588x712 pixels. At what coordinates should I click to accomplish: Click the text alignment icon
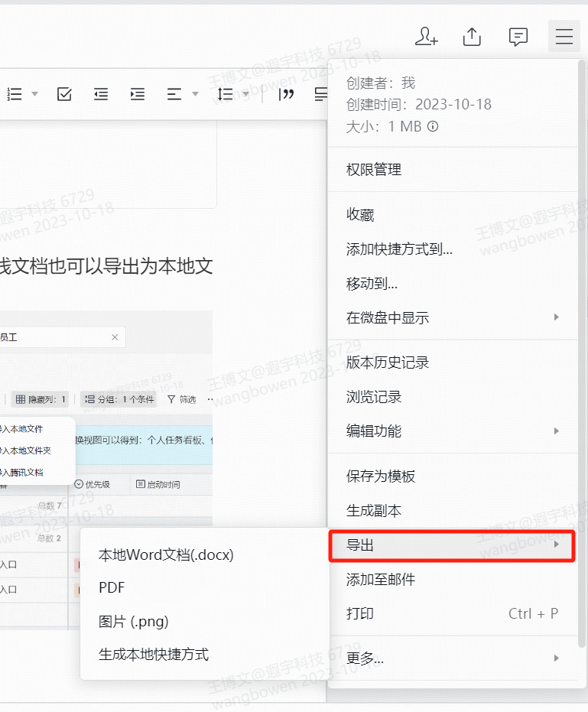click(x=174, y=94)
